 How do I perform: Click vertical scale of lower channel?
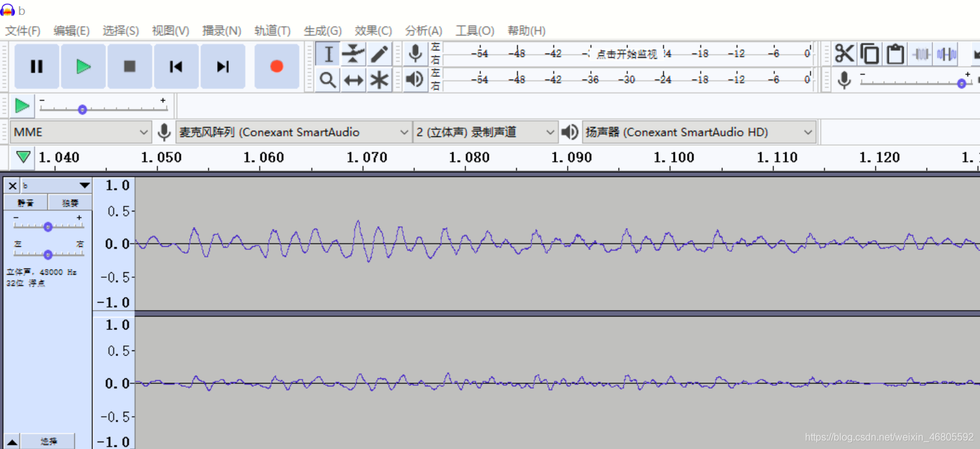coord(114,383)
